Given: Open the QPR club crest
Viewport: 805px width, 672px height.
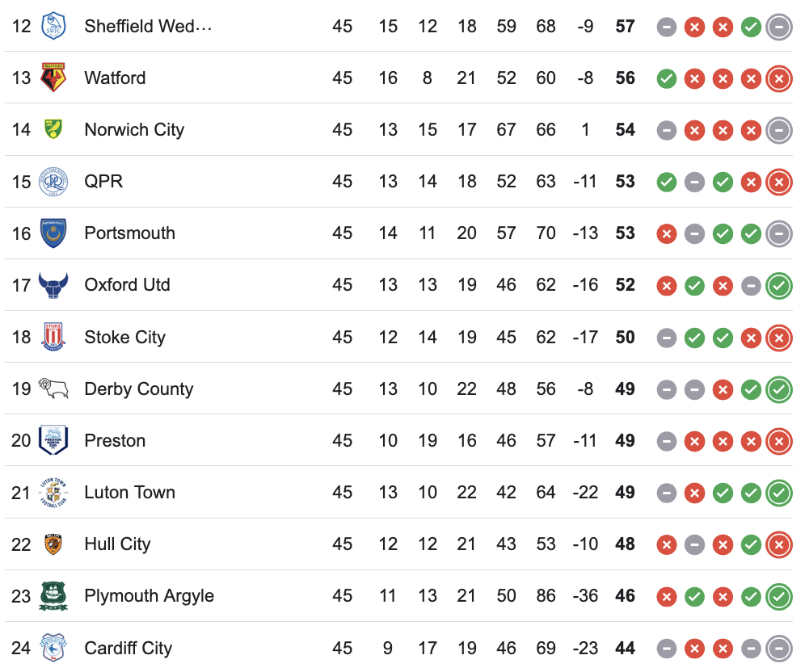Looking at the screenshot, I should pyautogui.click(x=53, y=182).
